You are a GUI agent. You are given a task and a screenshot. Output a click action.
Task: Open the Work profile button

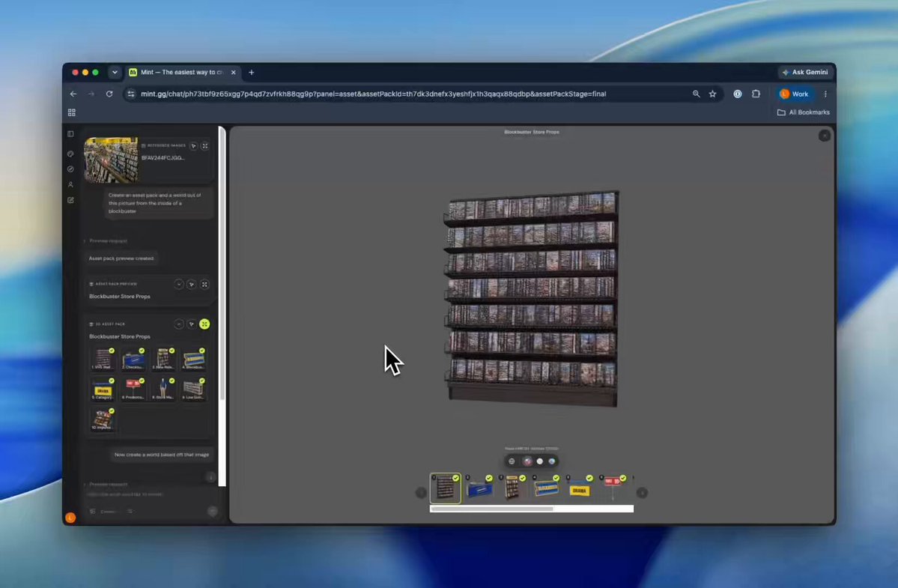click(x=795, y=94)
